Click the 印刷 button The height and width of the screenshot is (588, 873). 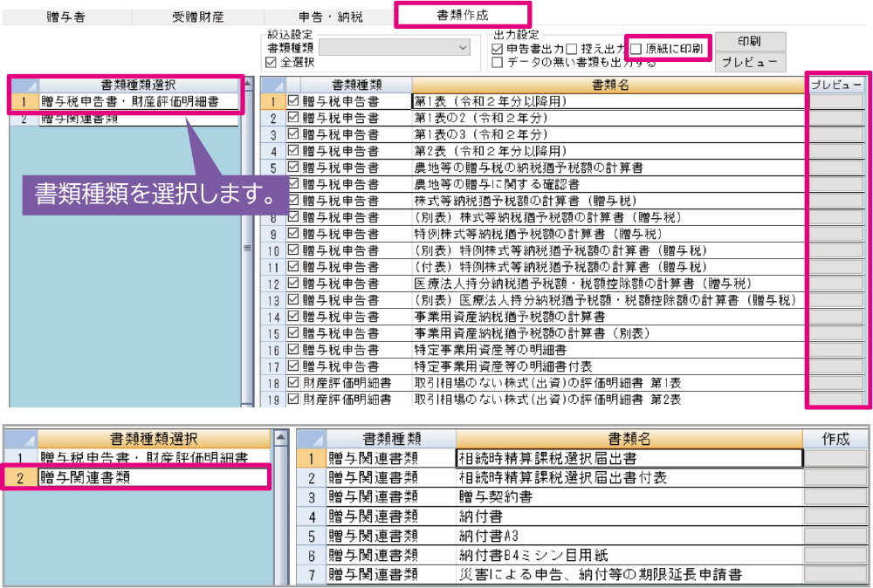(749, 42)
